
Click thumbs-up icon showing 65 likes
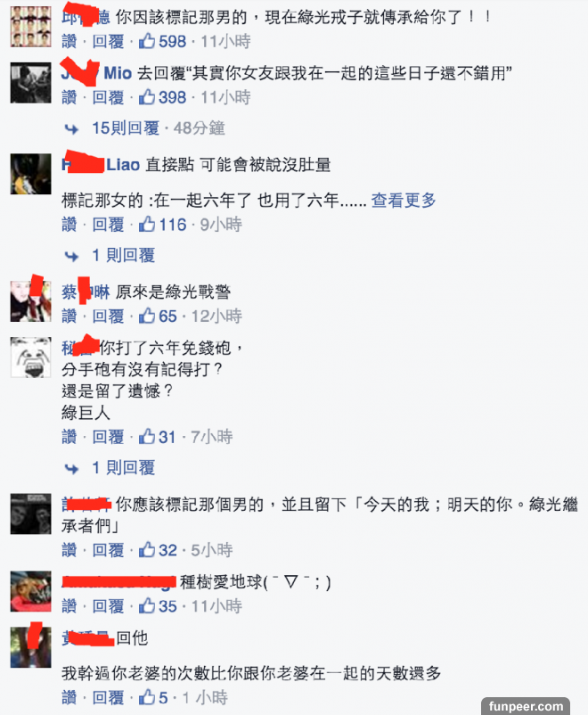(147, 316)
